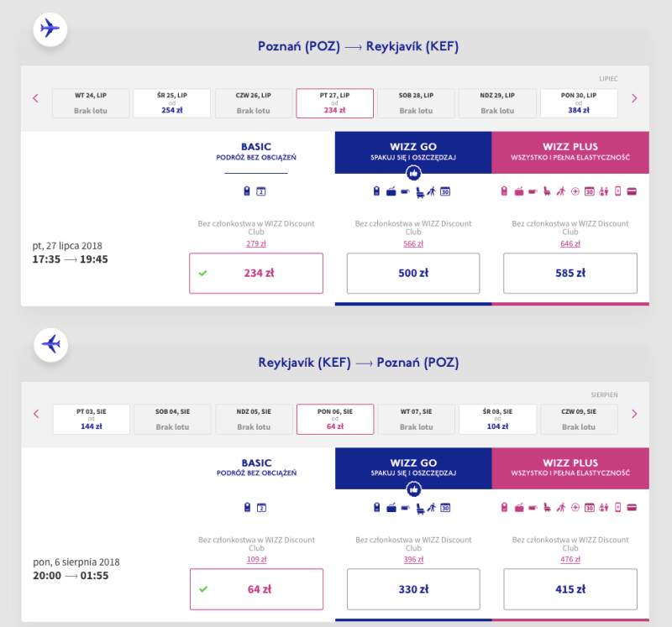The height and width of the screenshot is (627, 672).
Task: Click the WT 07, SIE 'Brak lotu' date tile
Action: point(416,420)
